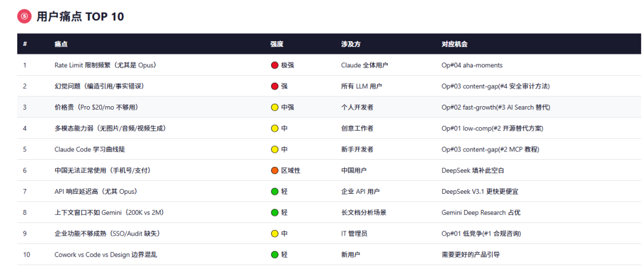644x266 pixels.
Task: Click the yellow dot in the 企业功能不够成熟 row
Action: tap(275, 234)
